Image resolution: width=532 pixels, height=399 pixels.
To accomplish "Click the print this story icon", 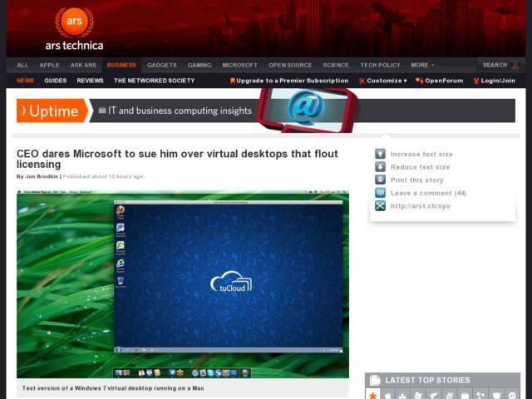I will (x=380, y=180).
